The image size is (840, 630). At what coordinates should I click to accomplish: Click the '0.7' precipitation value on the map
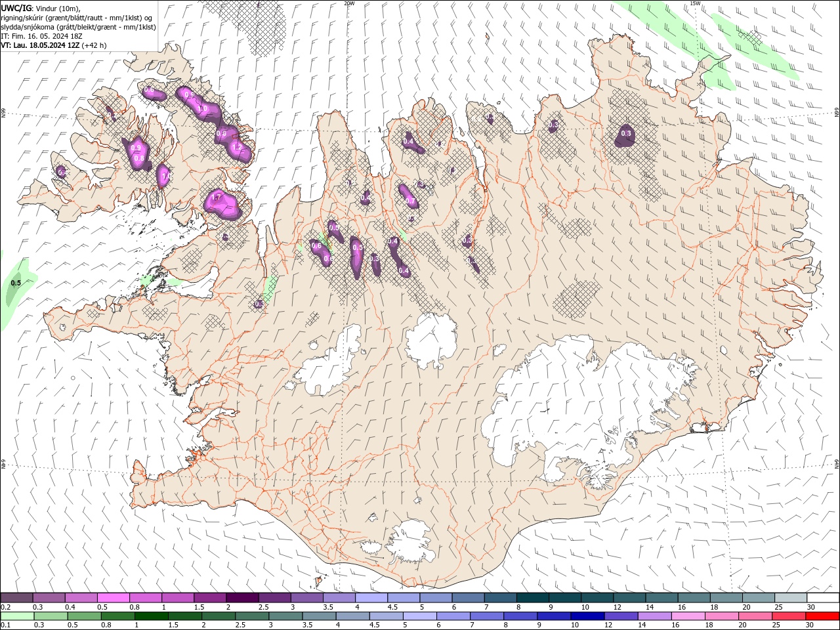(x=410, y=201)
